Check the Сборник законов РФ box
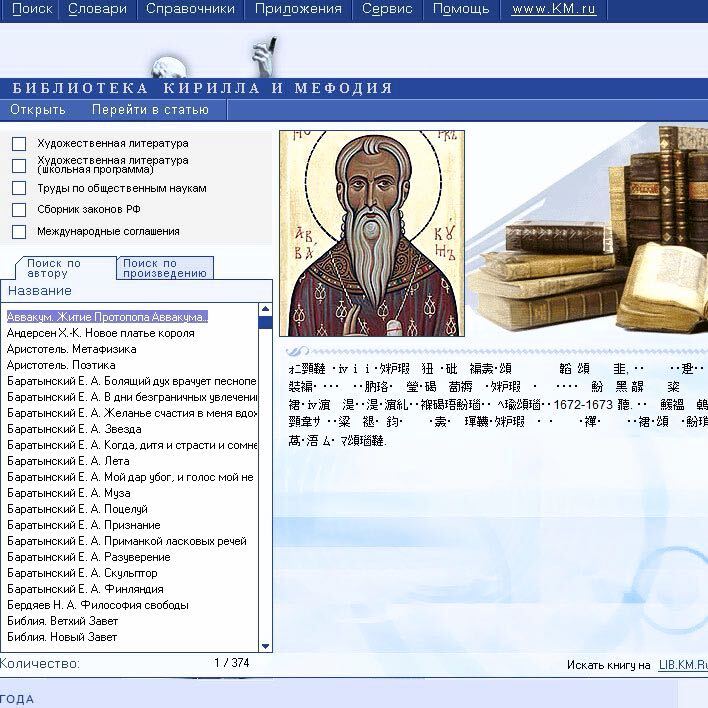Screen dimensions: 708x708 coord(19,210)
